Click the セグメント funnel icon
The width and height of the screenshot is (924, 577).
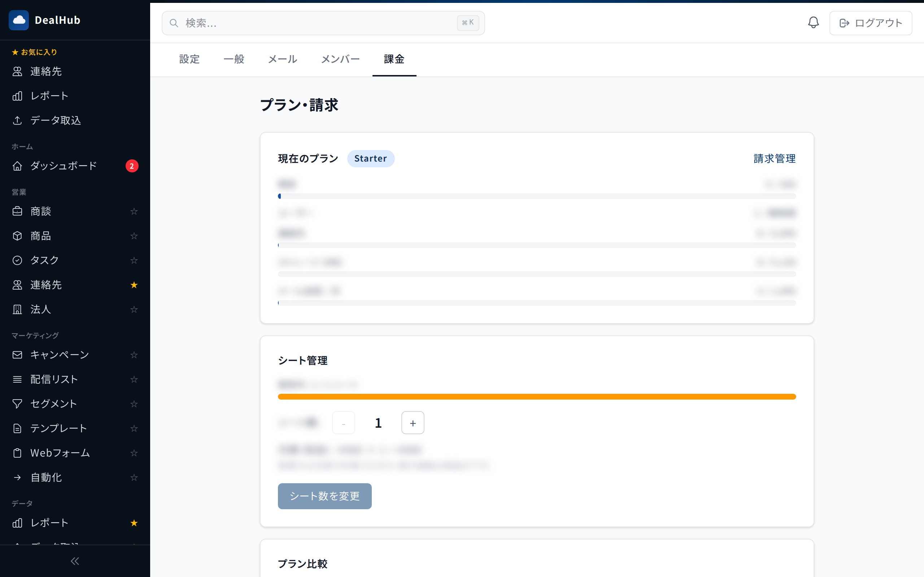pos(17,404)
